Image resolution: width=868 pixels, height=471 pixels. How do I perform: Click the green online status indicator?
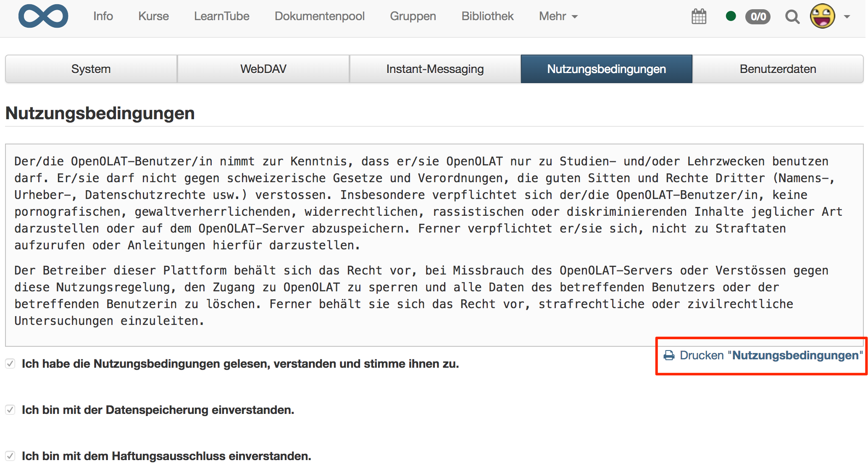coord(733,16)
